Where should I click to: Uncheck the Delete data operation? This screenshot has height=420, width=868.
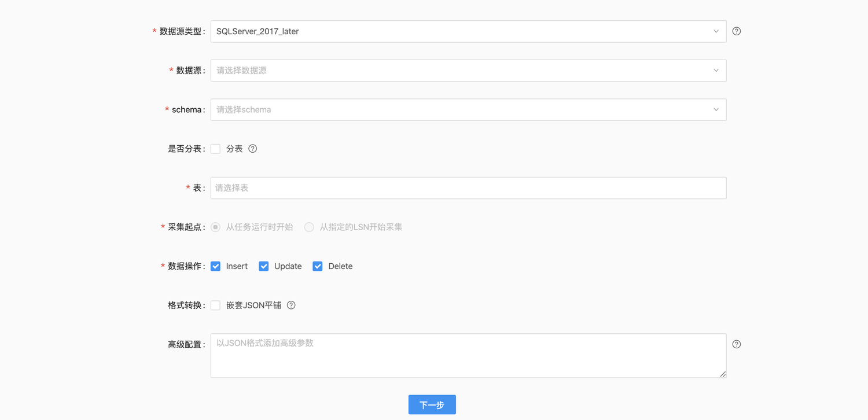coord(318,266)
